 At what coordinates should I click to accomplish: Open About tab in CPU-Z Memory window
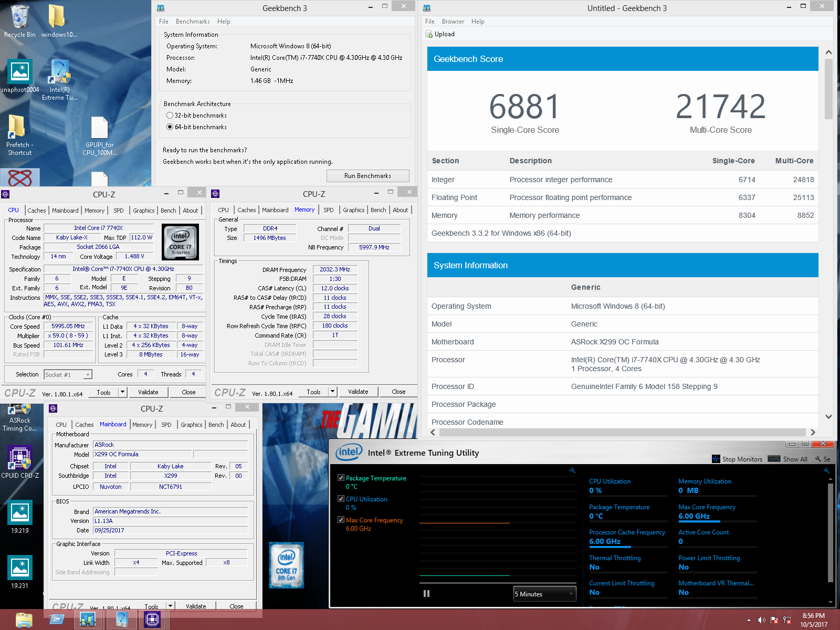tap(401, 210)
